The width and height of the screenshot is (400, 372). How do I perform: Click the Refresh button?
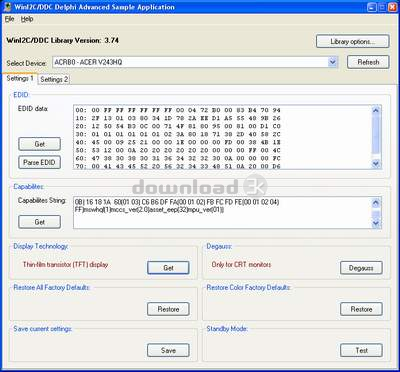coord(368,62)
